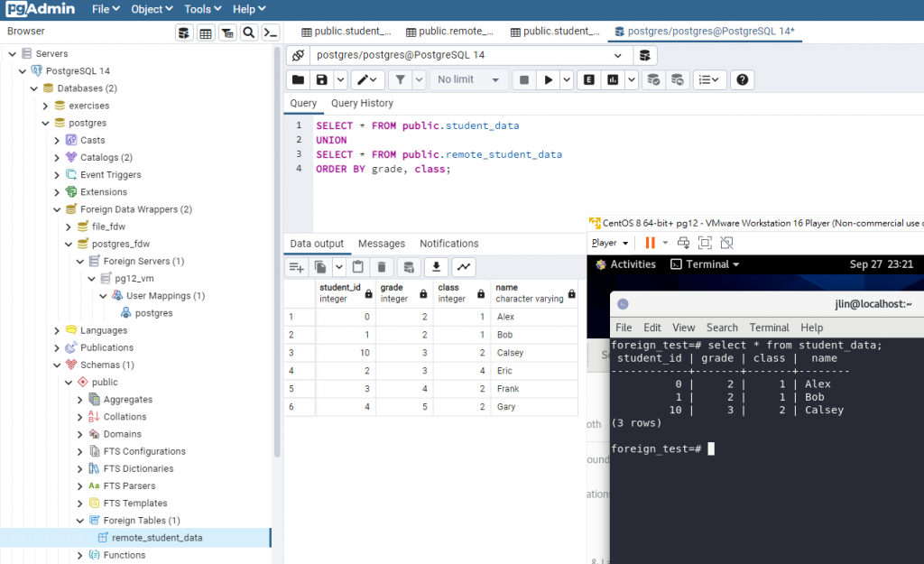Open save file dropdown arrow
This screenshot has height=564, width=924.
pyautogui.click(x=340, y=79)
